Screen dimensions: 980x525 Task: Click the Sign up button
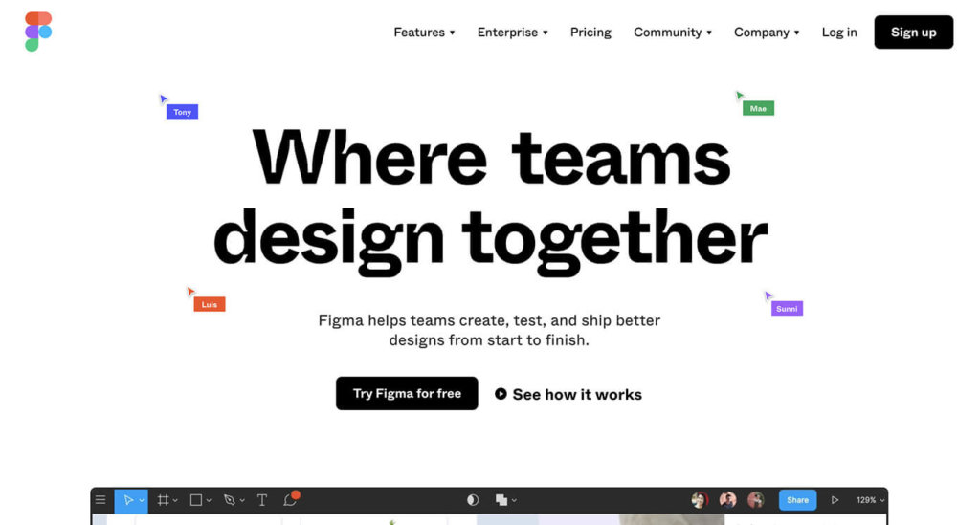point(914,33)
